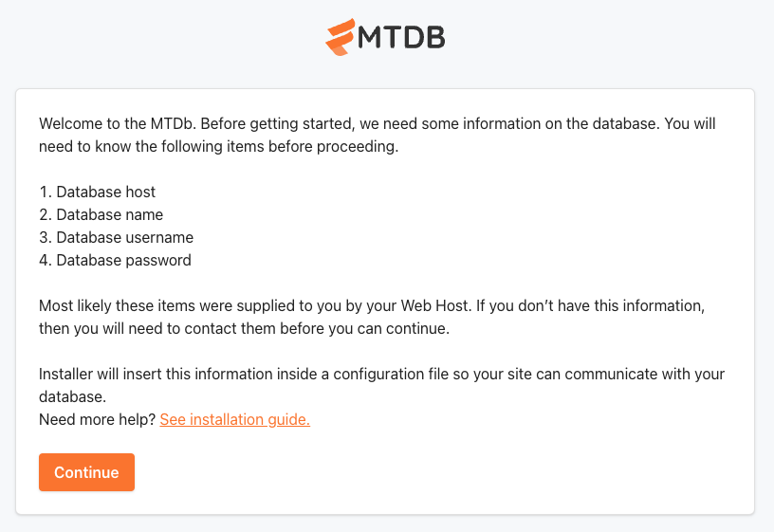The image size is (774, 532).
Task: Open the See installation guide link
Action: (x=235, y=419)
